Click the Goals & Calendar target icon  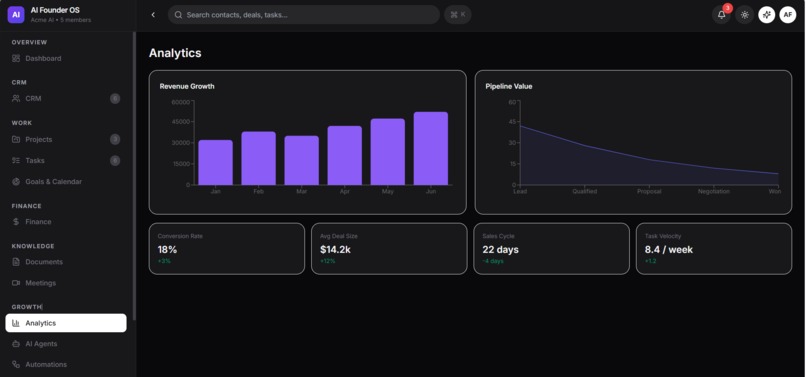pos(16,182)
